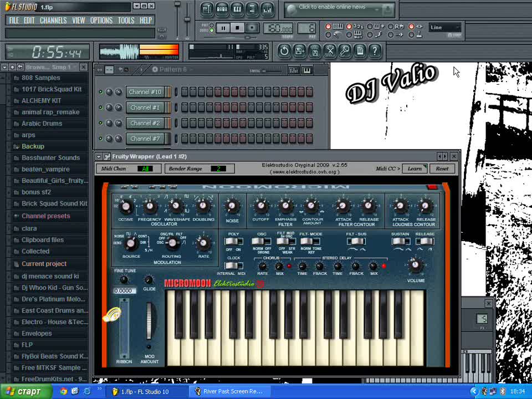Open the help question mark icon
532x399 pixels.
[375, 51]
